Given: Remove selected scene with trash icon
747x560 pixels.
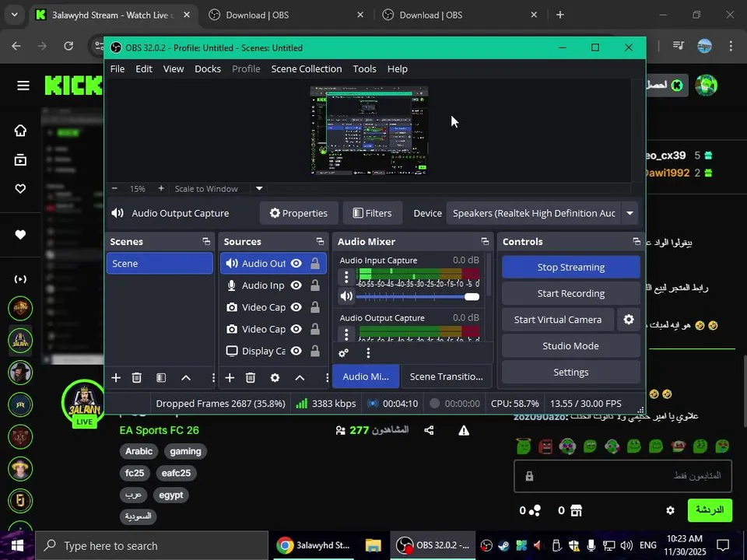Looking at the screenshot, I should click(137, 378).
